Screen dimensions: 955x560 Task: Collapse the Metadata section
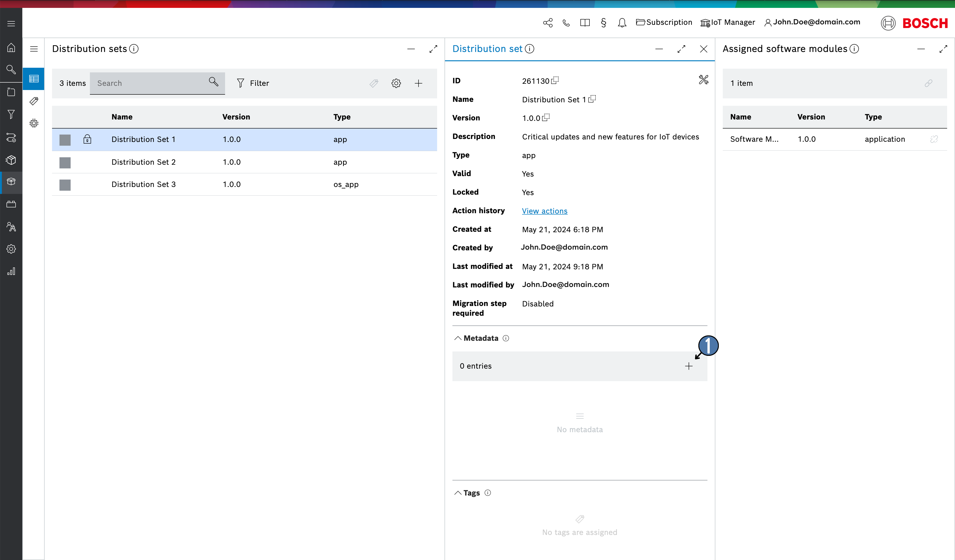458,338
